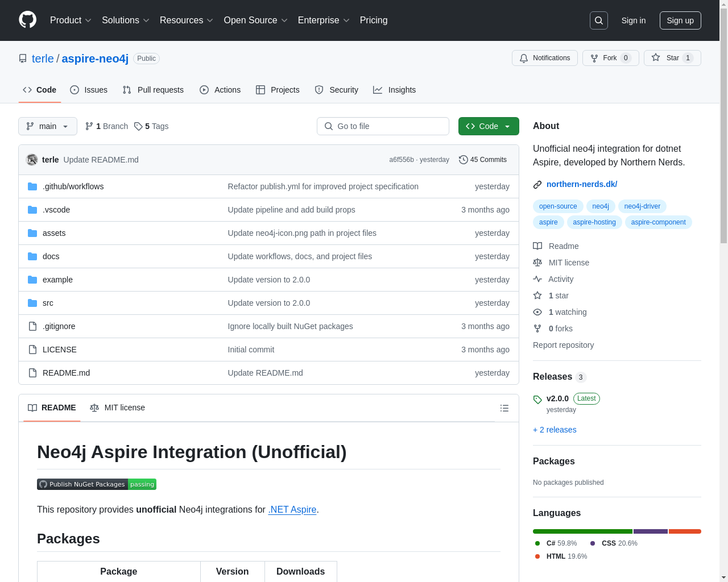Click the assets folder icon

pos(32,233)
